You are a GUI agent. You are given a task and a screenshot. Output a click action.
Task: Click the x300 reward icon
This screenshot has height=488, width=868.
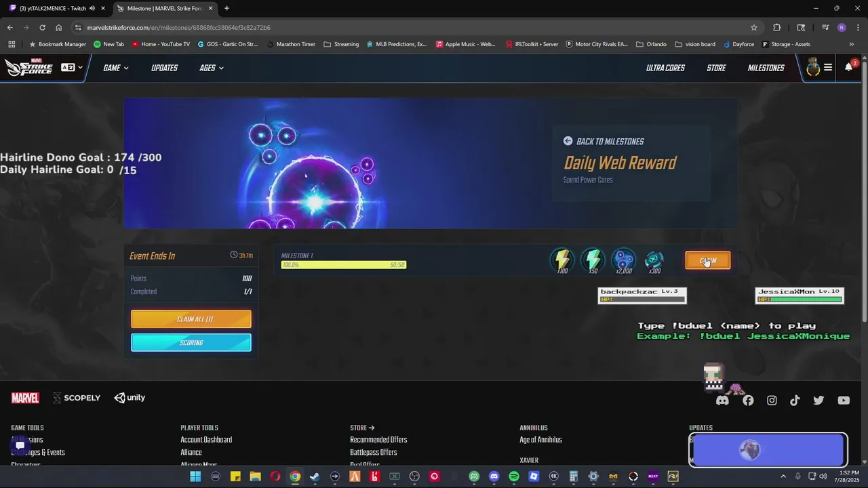pos(654,260)
